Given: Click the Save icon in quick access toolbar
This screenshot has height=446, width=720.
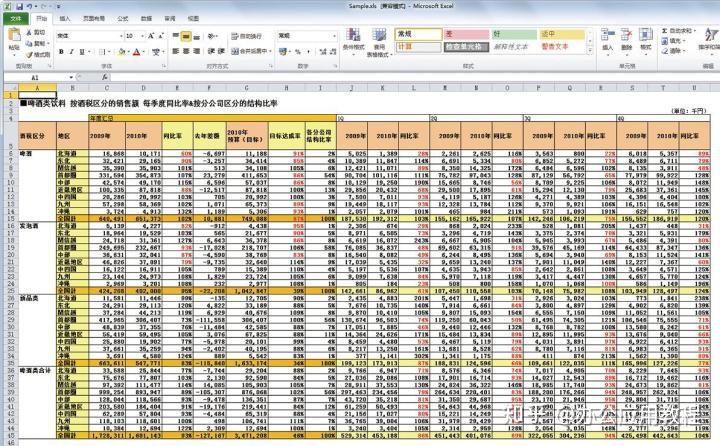Looking at the screenshot, I should [x=20, y=6].
